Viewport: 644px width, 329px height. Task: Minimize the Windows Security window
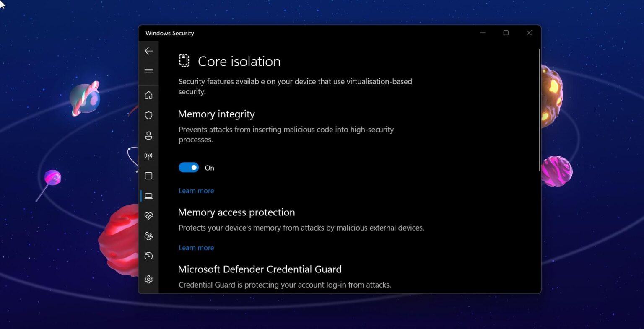(483, 33)
